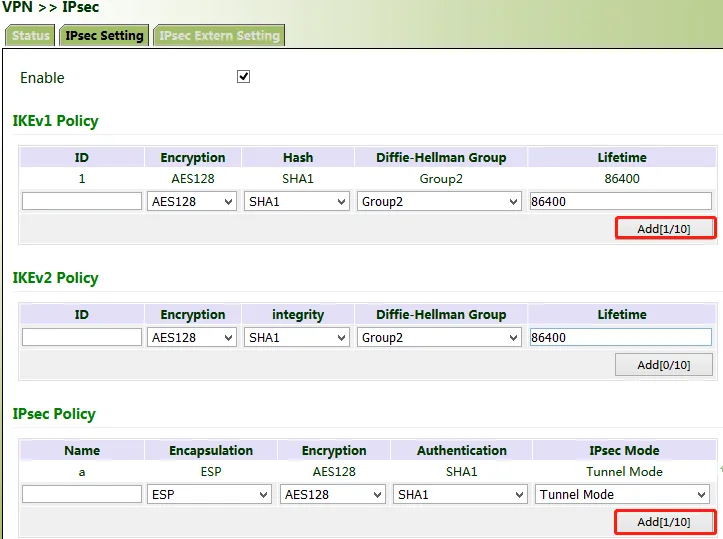Open IPsec Policy Authentication dropdown
Image resolution: width=723 pixels, height=539 pixels.
point(460,494)
